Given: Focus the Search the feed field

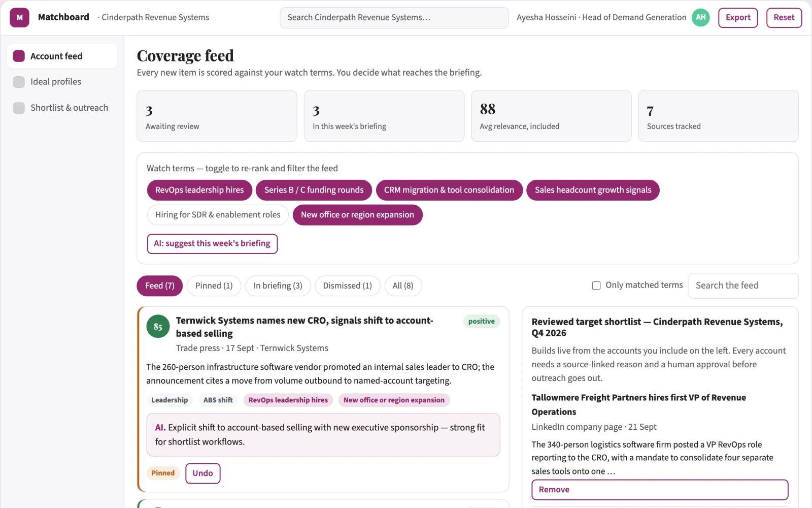Looking at the screenshot, I should (x=743, y=285).
